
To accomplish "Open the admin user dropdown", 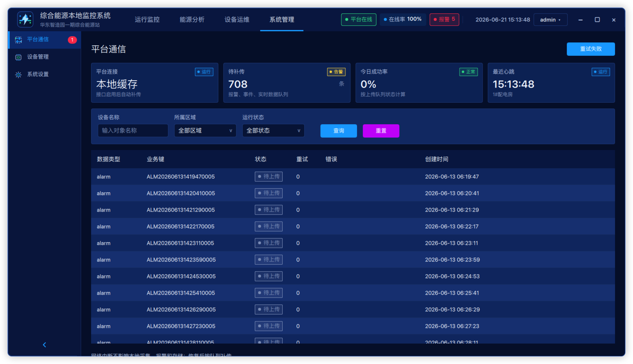I will (551, 20).
